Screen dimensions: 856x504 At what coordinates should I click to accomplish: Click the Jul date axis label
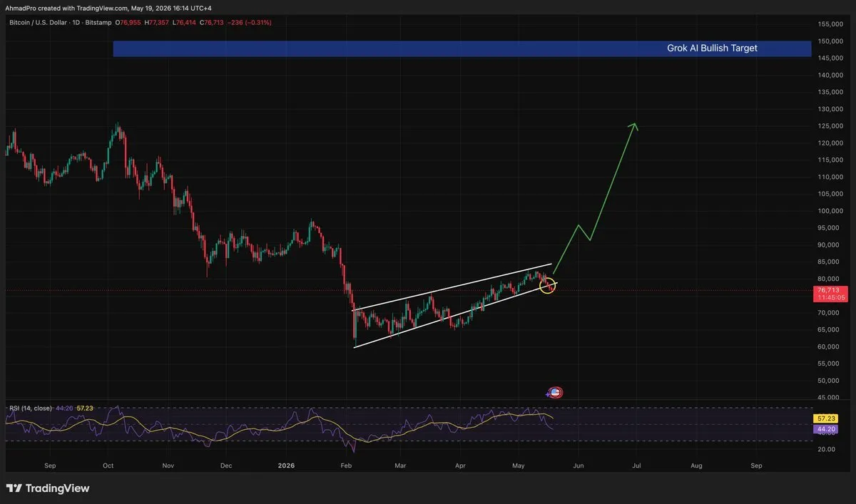tap(636, 466)
